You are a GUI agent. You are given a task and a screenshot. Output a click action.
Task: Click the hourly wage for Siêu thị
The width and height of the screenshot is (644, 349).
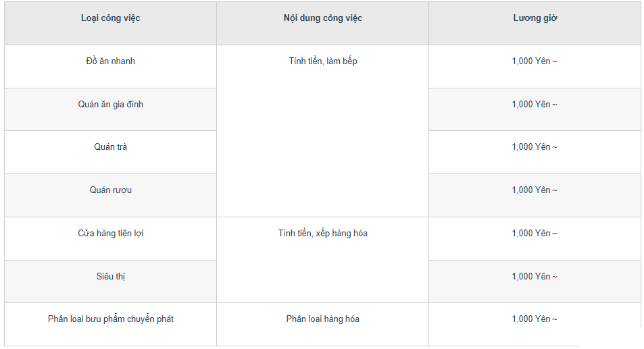point(535,281)
